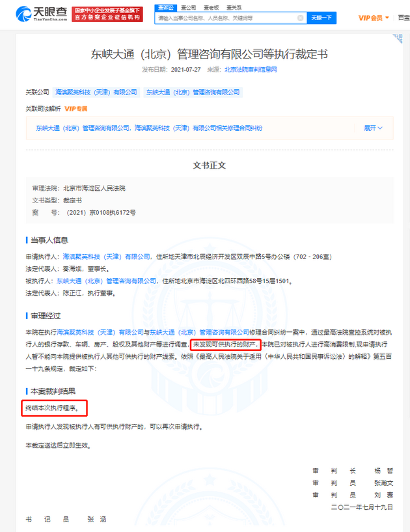Open related company tag 海滨聚英科技（天津）有限公司
This screenshot has width=410, height=532.
[96, 92]
